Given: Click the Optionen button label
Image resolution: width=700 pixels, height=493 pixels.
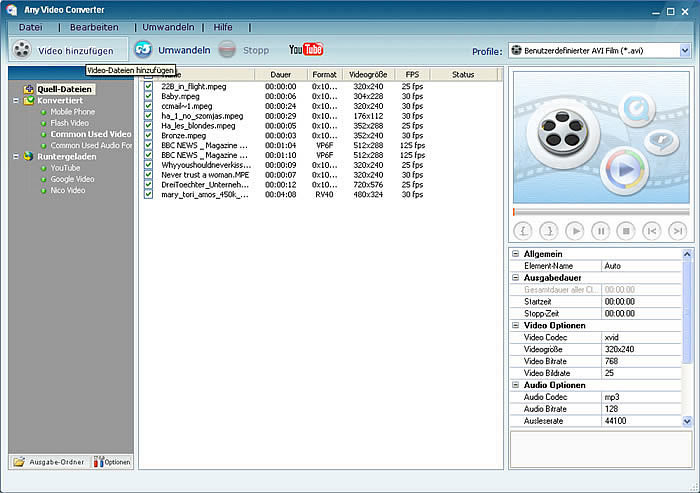Looking at the screenshot, I should point(118,462).
